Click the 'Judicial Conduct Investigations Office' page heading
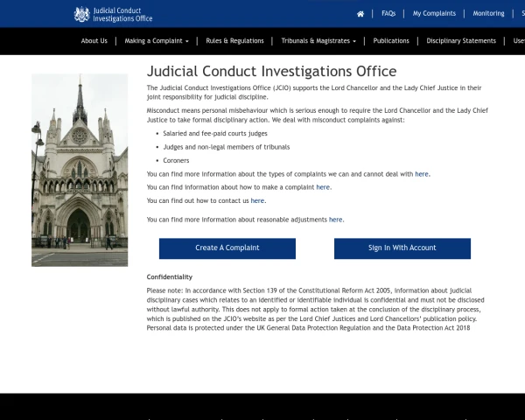Image resolution: width=525 pixels, height=420 pixels. pyautogui.click(x=271, y=72)
